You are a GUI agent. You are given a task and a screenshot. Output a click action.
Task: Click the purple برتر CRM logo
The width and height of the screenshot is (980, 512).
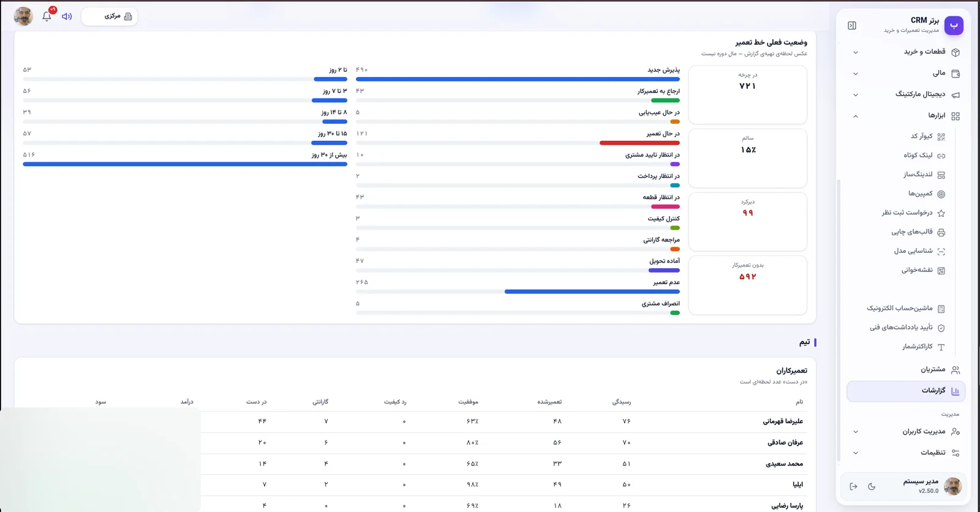954,26
